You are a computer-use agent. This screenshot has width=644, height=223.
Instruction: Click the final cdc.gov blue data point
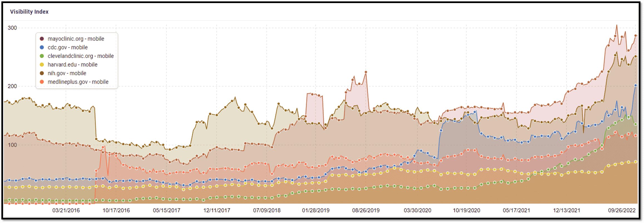(x=635, y=86)
